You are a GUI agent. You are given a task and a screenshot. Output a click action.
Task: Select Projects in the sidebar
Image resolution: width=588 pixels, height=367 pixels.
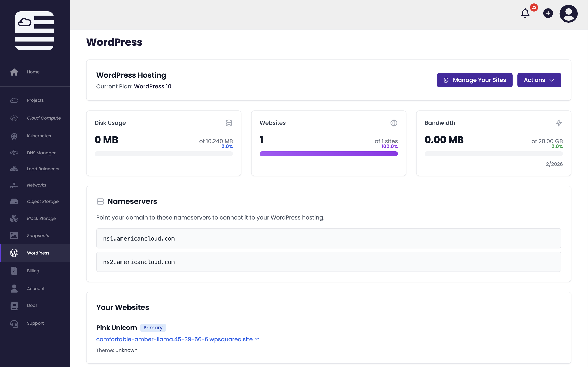click(x=35, y=100)
